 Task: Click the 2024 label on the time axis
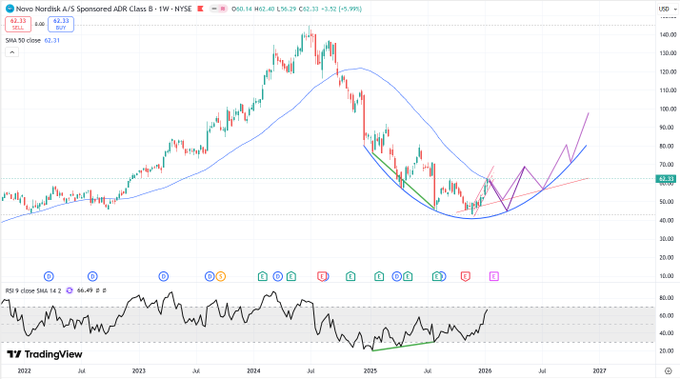point(253,371)
